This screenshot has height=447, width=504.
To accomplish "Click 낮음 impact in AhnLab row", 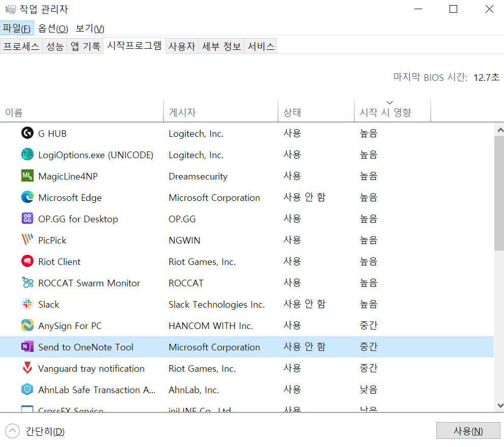I will (x=369, y=389).
